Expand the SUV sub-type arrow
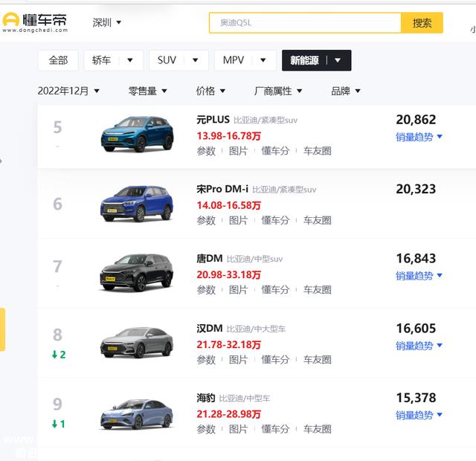The image size is (476, 461). click(195, 60)
